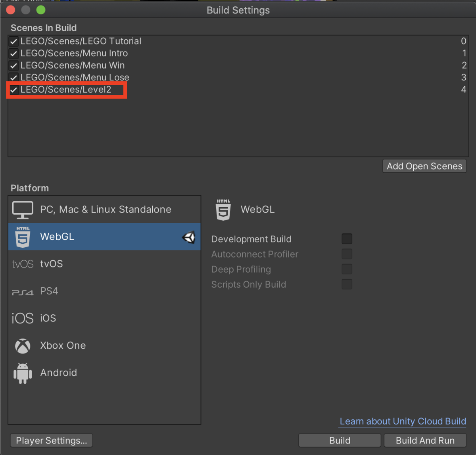Screen dimensions: 476x455
Task: Choose tvOS platform label
Action: pos(52,264)
